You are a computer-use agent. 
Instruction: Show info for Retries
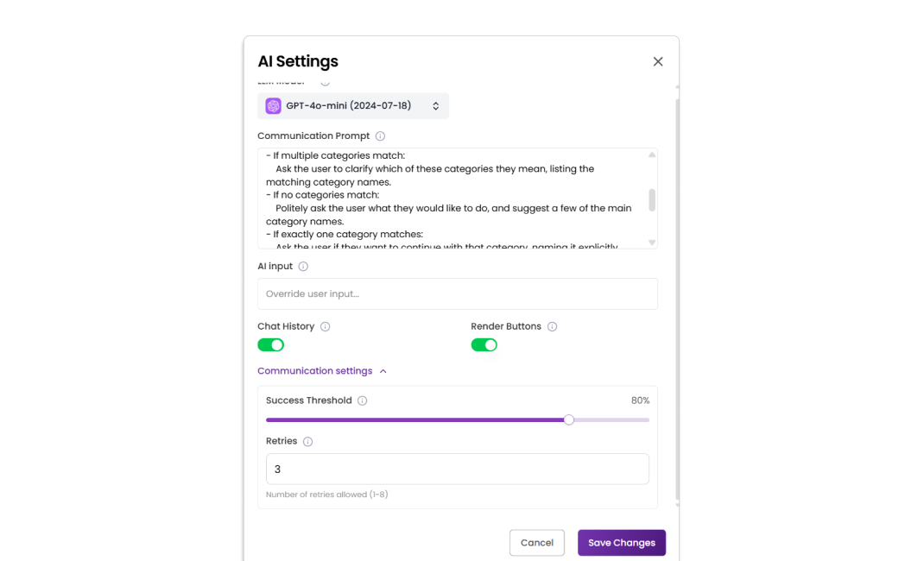[307, 442]
